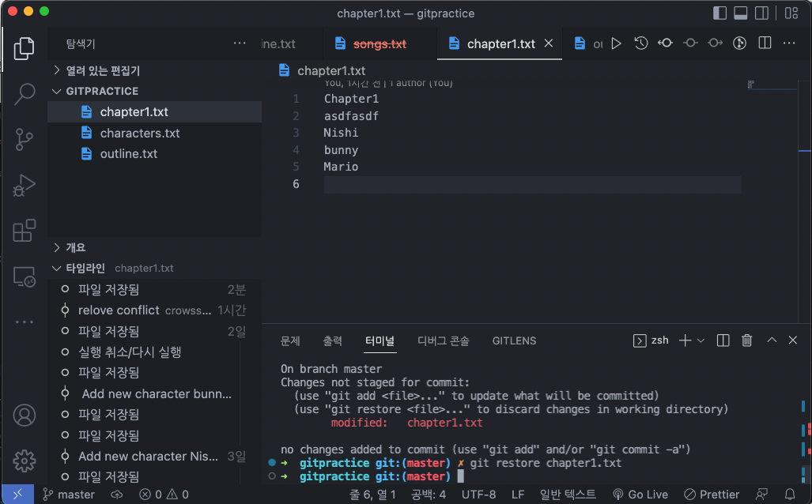Open the Accounts menu icon
Screen dimensions: 812x504
coord(24,415)
